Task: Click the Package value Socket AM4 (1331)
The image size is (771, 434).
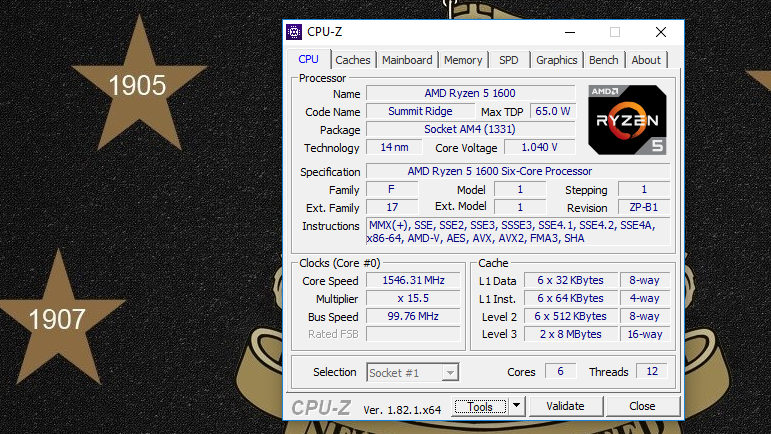Action: [470, 129]
